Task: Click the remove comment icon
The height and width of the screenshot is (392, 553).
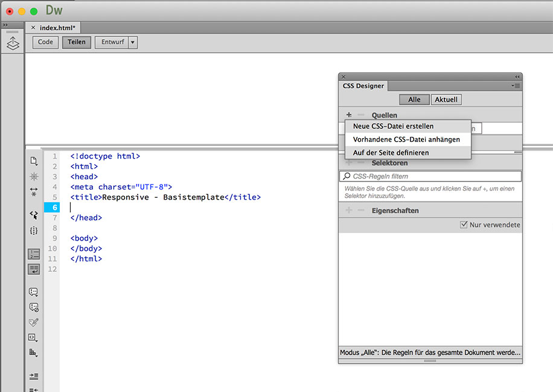Action: coord(34,307)
